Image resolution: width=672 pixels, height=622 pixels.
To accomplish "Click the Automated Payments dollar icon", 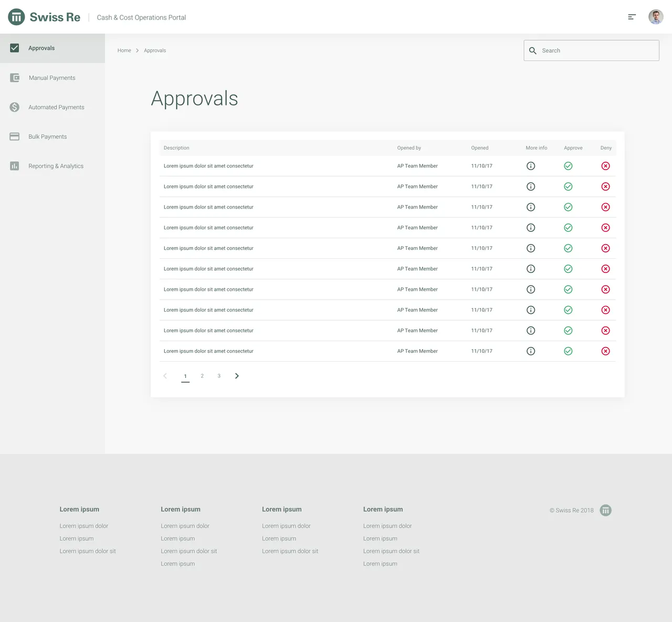I will click(14, 107).
